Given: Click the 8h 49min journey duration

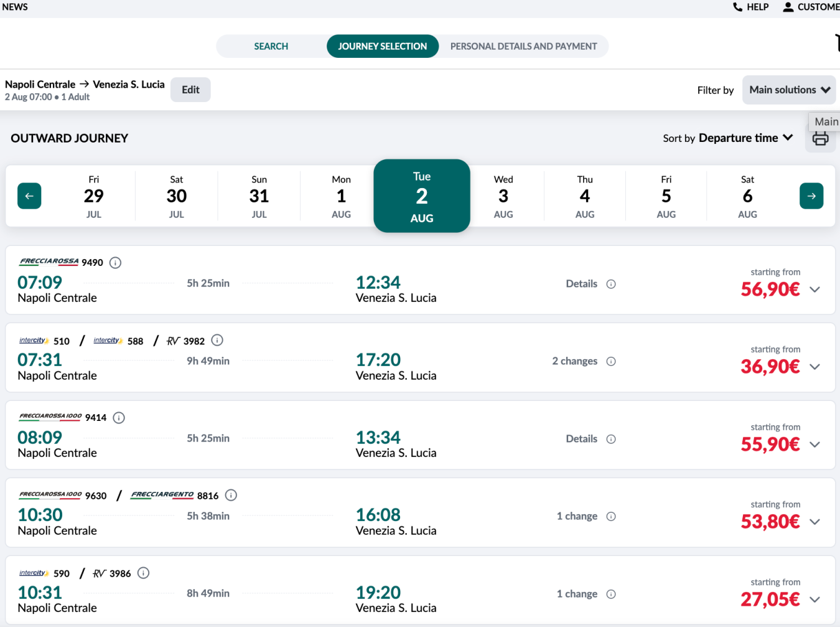Looking at the screenshot, I should coord(208,593).
